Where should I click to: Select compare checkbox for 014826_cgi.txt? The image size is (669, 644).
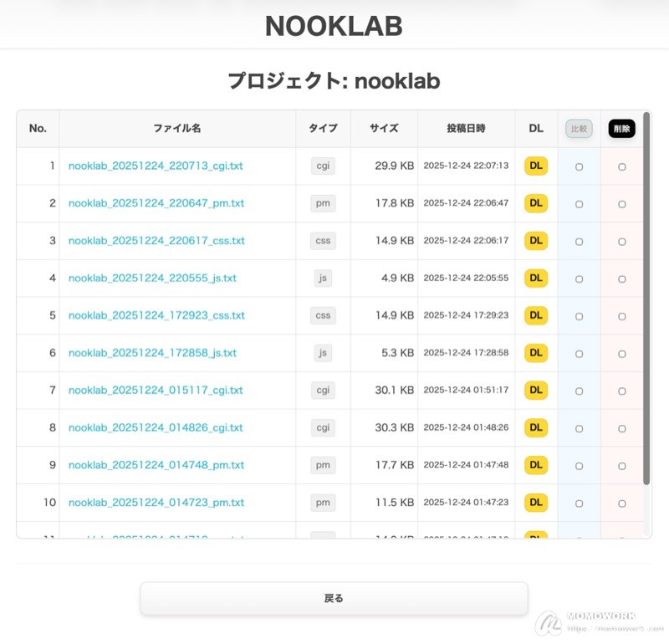(x=579, y=428)
